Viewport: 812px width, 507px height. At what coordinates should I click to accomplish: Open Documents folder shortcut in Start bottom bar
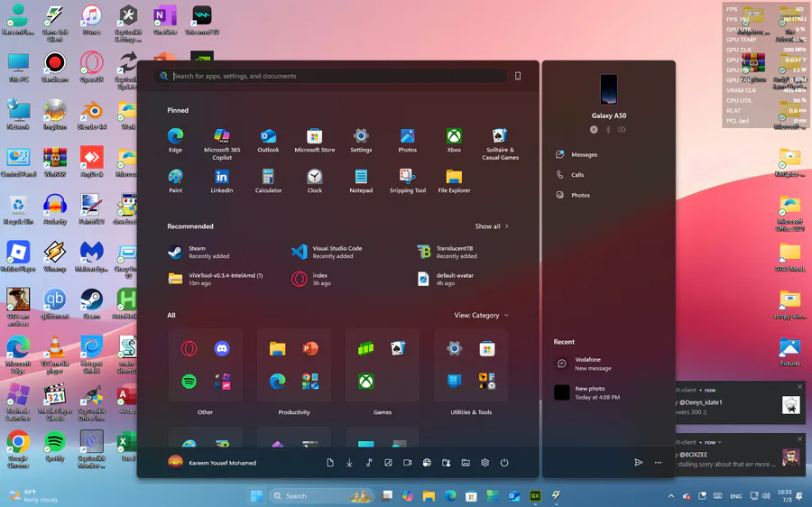[x=330, y=463]
